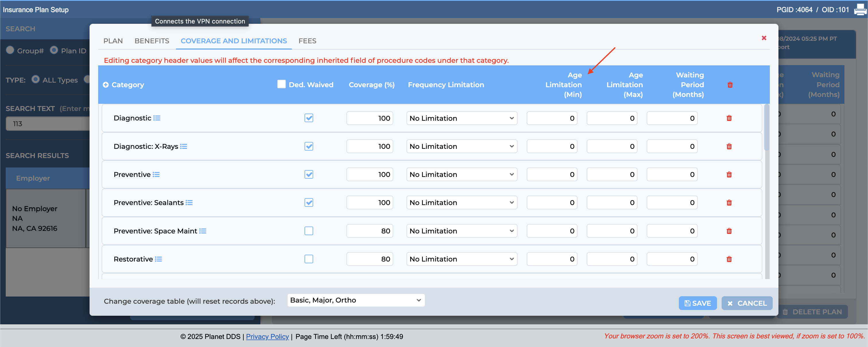Open the Privacy Policy link
Image resolution: width=868 pixels, height=347 pixels.
coord(267,337)
